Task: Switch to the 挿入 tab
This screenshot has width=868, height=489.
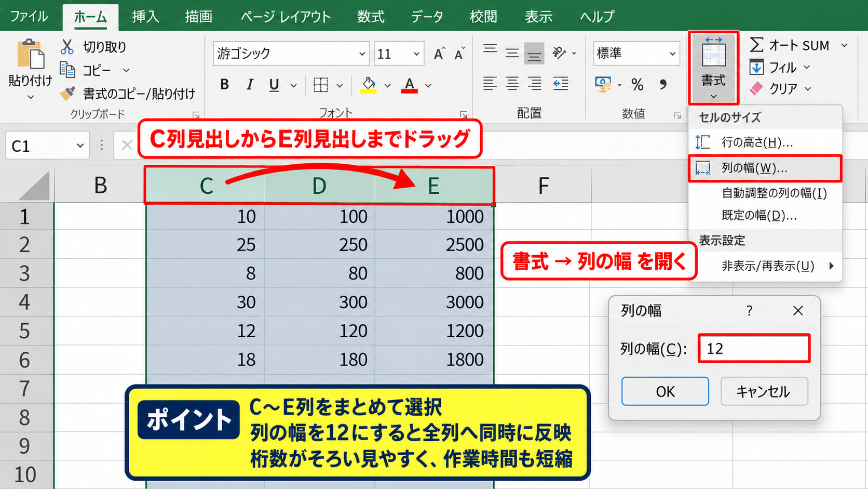Action: click(145, 16)
